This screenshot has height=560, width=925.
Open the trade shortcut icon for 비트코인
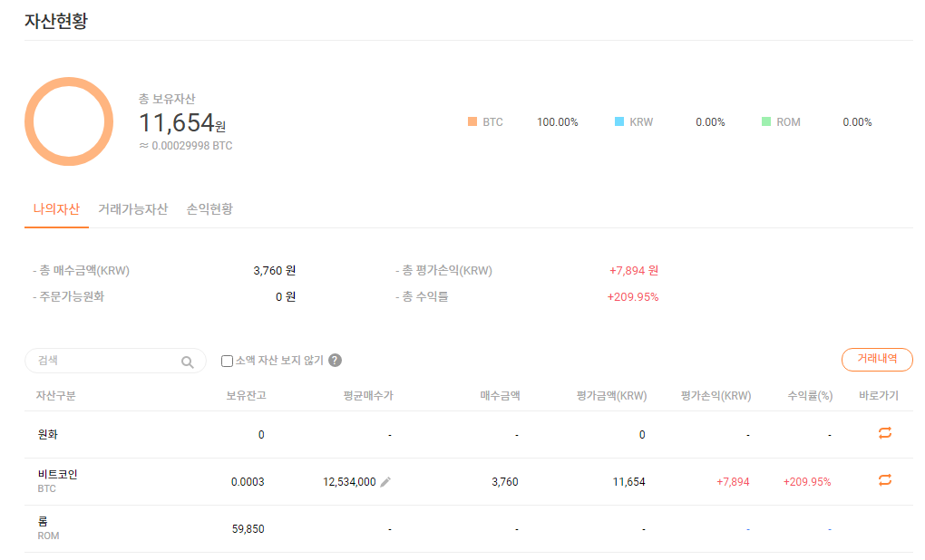[x=885, y=481]
